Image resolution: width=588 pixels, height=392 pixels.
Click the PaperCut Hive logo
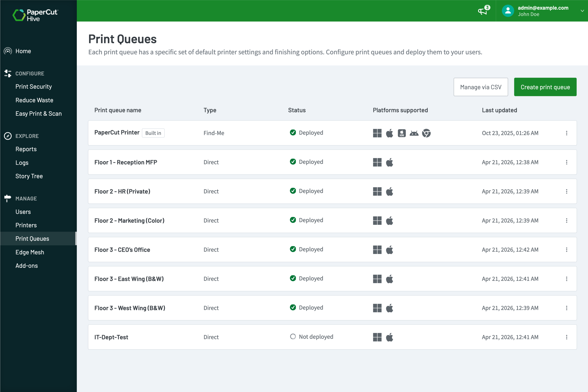[x=35, y=15]
